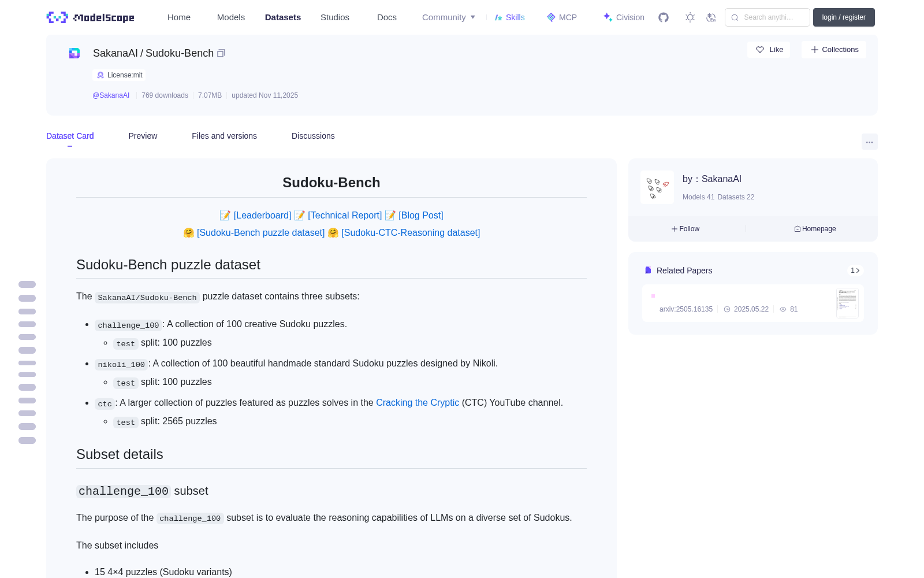924x578 pixels.
Task: Open the three-dots more options menu
Action: pos(869,142)
